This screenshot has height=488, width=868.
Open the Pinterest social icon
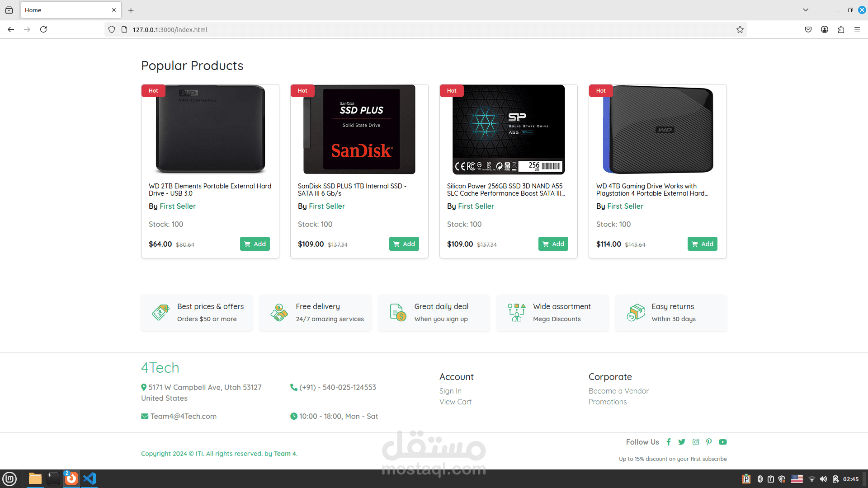point(709,442)
